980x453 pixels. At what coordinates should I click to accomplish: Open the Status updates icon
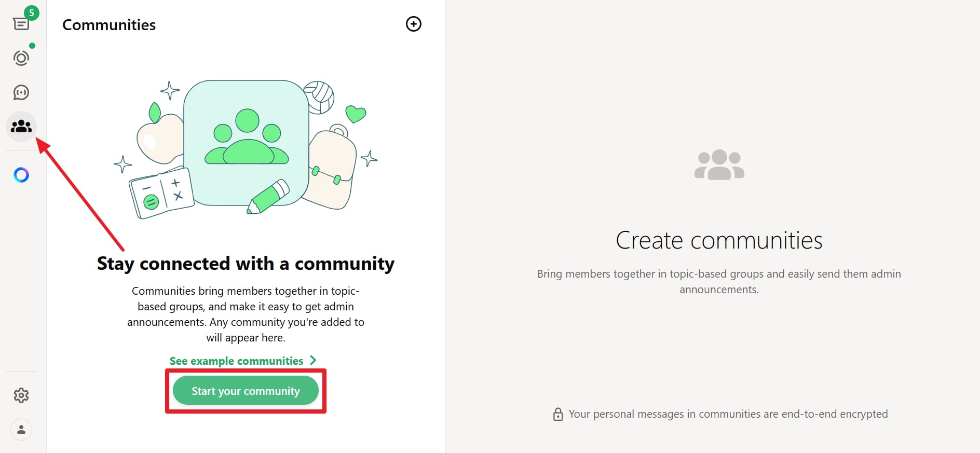(x=21, y=58)
